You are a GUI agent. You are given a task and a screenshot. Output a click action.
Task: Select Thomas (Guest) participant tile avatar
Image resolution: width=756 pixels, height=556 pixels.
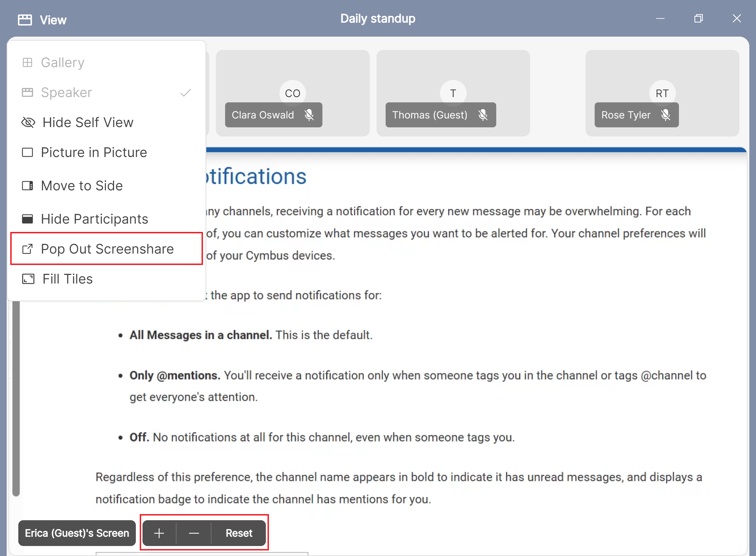pyautogui.click(x=453, y=93)
